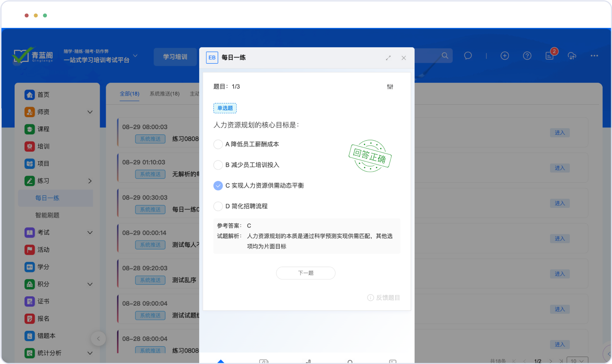Open 智能刷题 in the sidebar
612x364 pixels.
coord(47,215)
